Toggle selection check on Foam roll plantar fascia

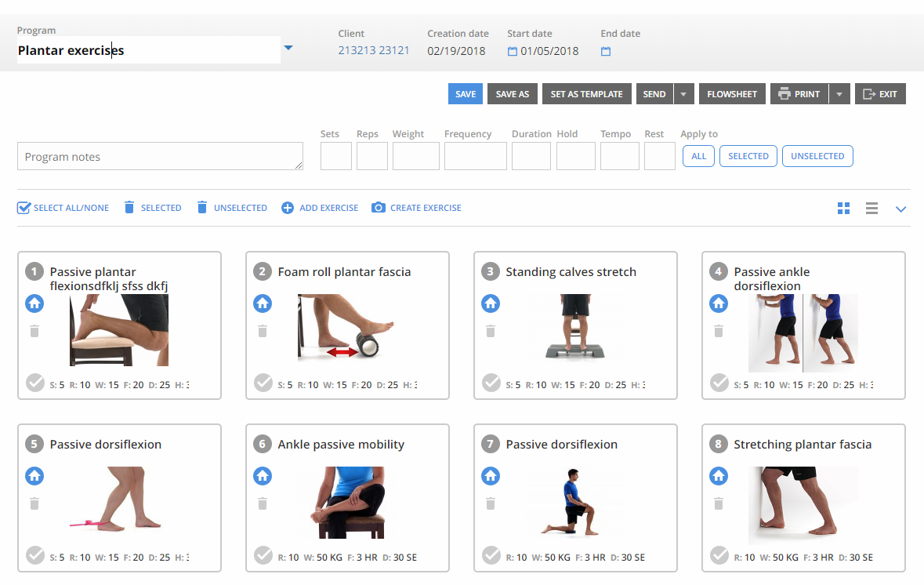click(263, 383)
